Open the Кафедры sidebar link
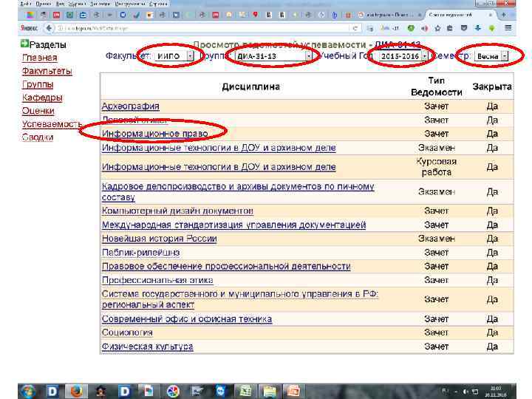 42,98
